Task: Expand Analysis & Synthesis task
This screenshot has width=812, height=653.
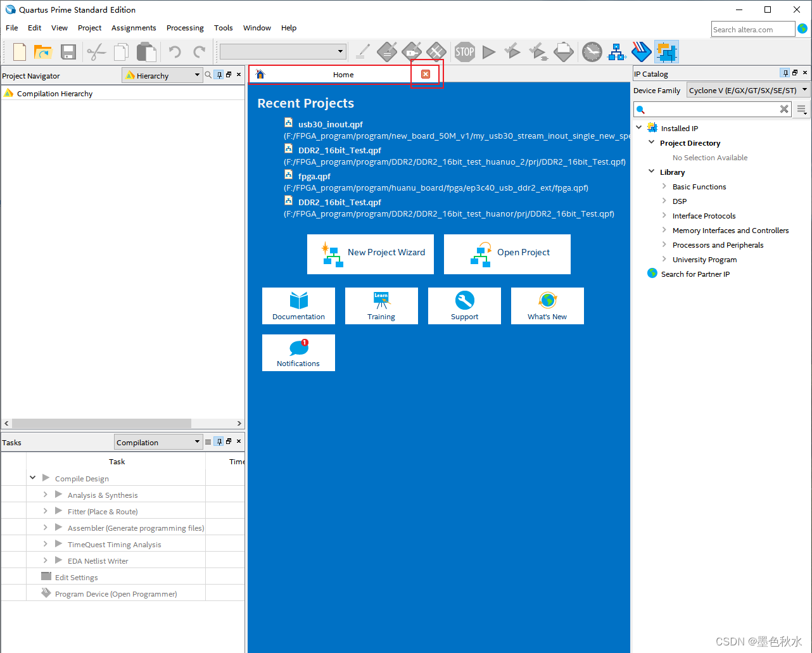Action: 45,494
